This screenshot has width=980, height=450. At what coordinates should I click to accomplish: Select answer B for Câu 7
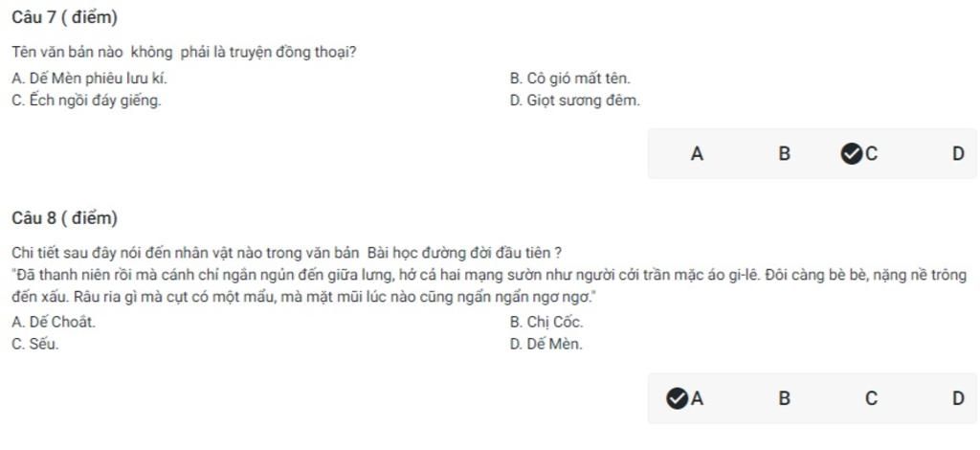(785, 154)
